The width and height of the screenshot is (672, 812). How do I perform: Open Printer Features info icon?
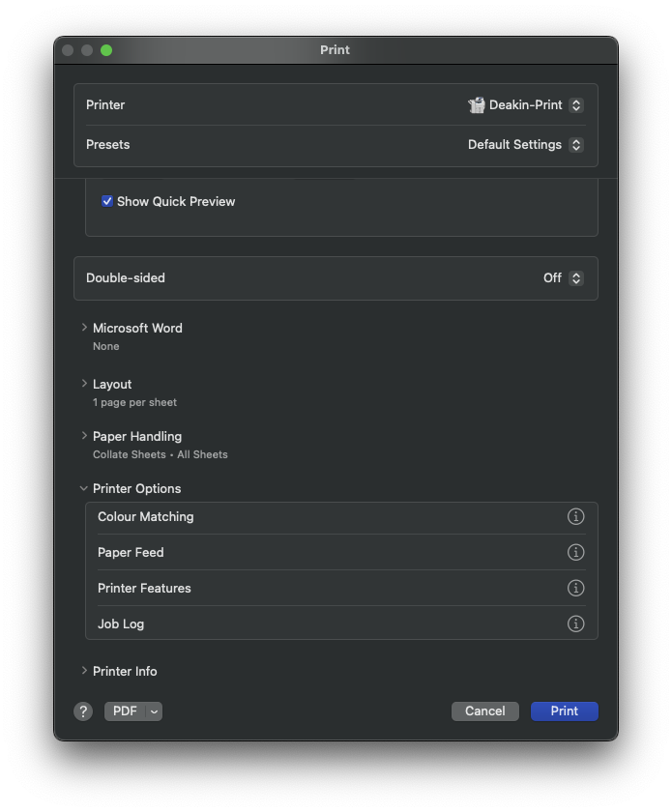(576, 588)
